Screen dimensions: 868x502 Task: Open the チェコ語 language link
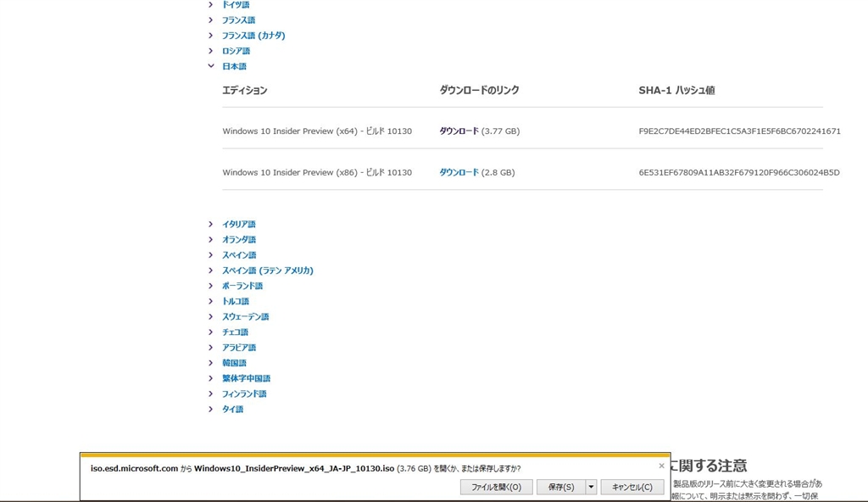point(236,332)
